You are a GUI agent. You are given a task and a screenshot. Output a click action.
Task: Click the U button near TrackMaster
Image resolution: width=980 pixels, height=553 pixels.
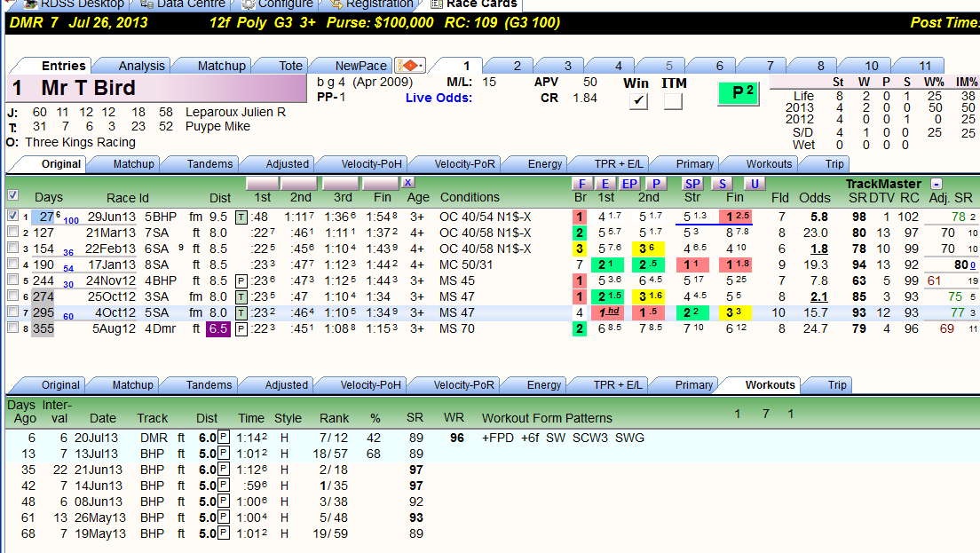[755, 184]
